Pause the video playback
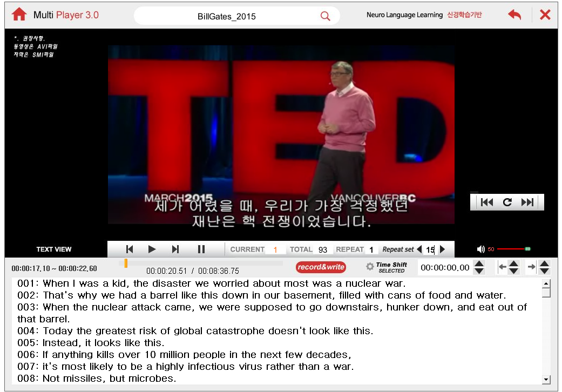This screenshot has width=562, height=392. (x=201, y=249)
